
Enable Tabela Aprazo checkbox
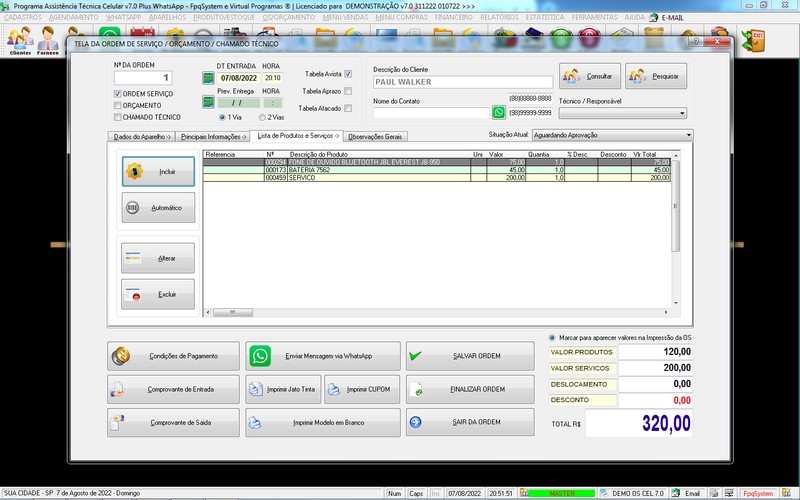tap(348, 91)
